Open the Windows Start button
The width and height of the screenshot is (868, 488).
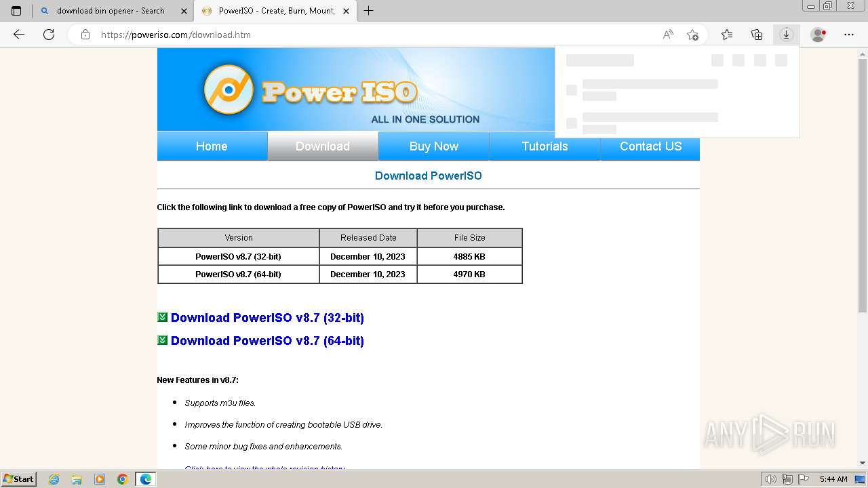pos(19,479)
